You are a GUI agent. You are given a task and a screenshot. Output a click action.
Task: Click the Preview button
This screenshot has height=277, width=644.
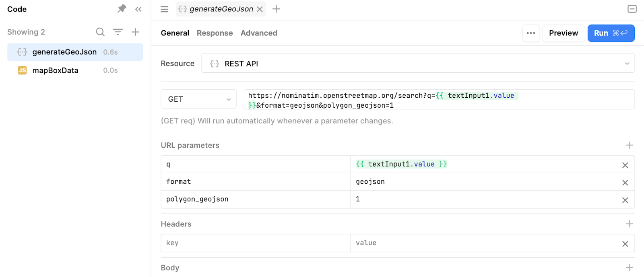(x=563, y=33)
